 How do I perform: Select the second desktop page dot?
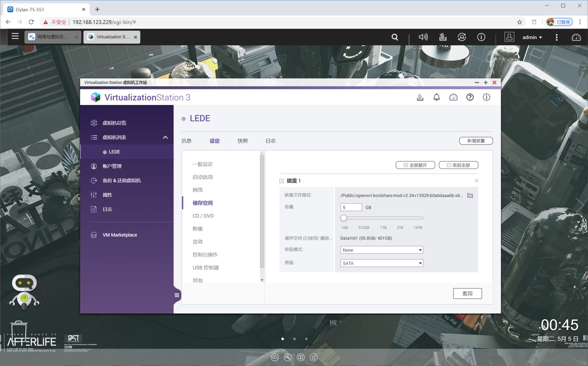point(294,339)
